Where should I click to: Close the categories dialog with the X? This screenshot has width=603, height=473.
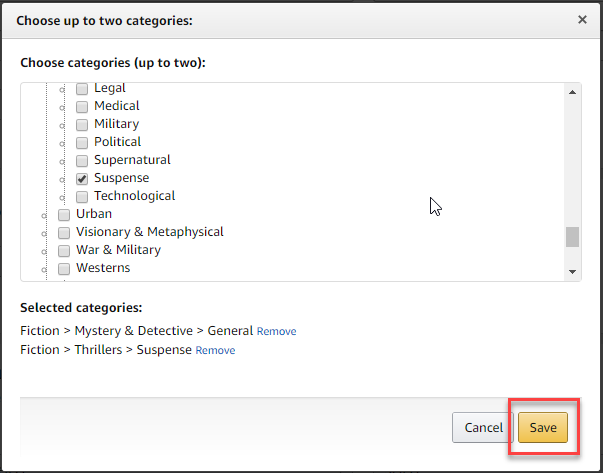[582, 20]
